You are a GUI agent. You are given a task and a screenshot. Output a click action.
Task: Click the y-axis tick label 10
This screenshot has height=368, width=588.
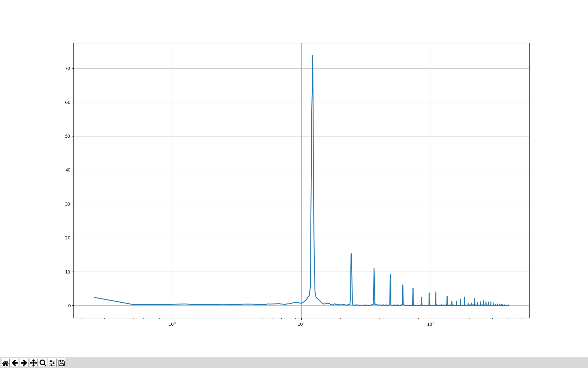coord(68,272)
